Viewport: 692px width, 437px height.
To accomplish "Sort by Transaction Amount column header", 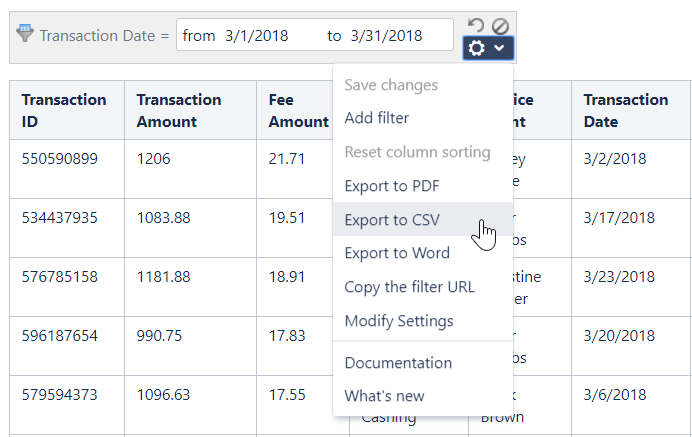I will [179, 110].
